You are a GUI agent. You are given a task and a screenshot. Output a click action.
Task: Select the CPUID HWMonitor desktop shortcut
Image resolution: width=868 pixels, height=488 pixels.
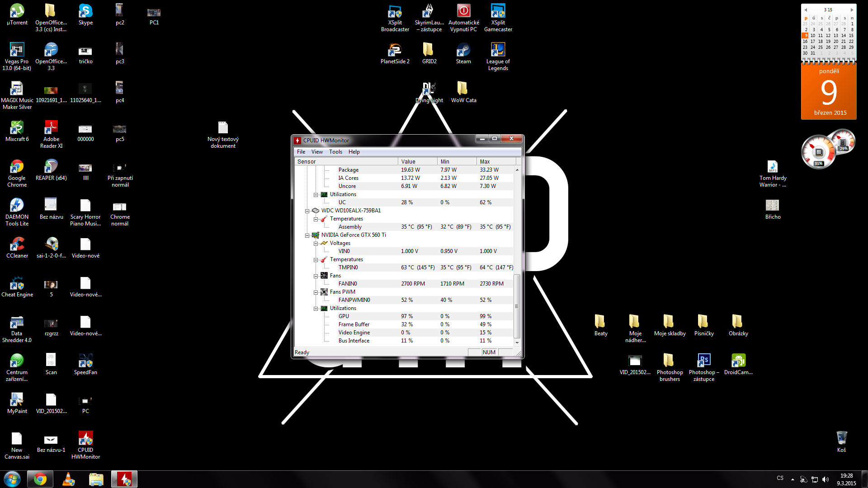[x=85, y=445]
